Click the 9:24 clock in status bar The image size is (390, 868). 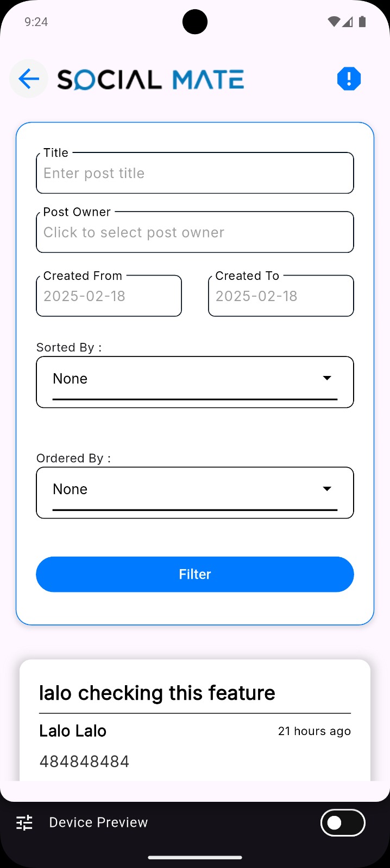pyautogui.click(x=36, y=22)
